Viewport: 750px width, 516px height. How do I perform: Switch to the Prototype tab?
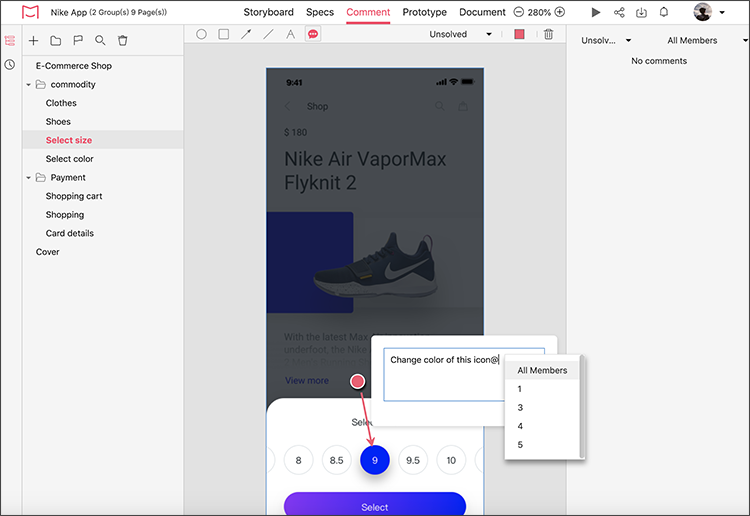click(x=425, y=12)
